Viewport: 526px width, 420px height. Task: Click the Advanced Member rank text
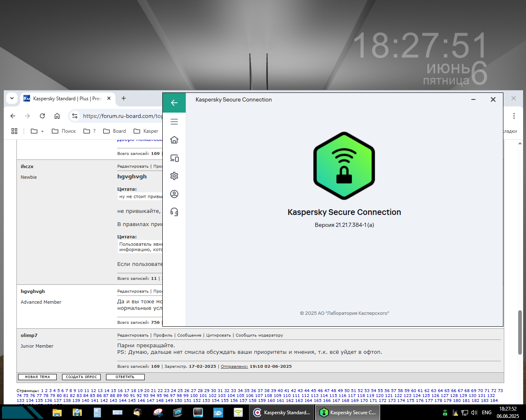coord(41,302)
